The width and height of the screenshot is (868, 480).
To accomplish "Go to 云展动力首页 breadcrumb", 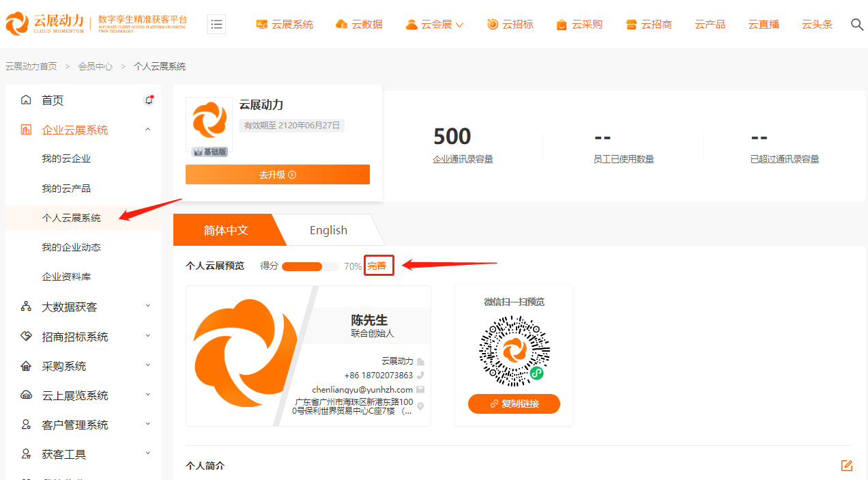I will [x=31, y=66].
